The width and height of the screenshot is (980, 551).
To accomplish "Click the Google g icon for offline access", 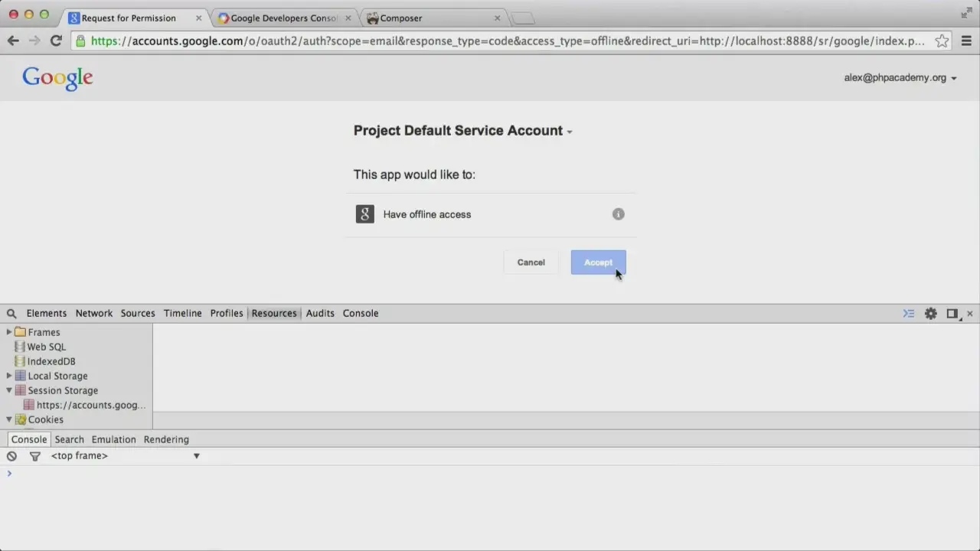I will coord(365,214).
